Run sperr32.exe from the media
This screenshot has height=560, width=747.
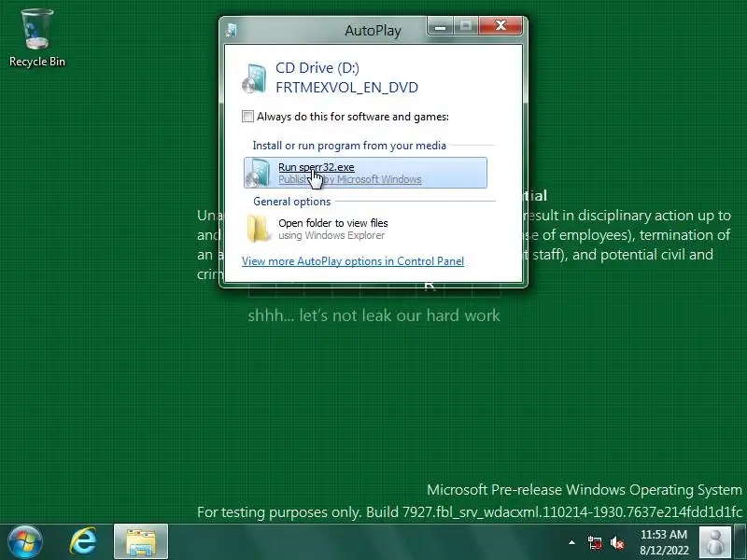click(x=365, y=173)
